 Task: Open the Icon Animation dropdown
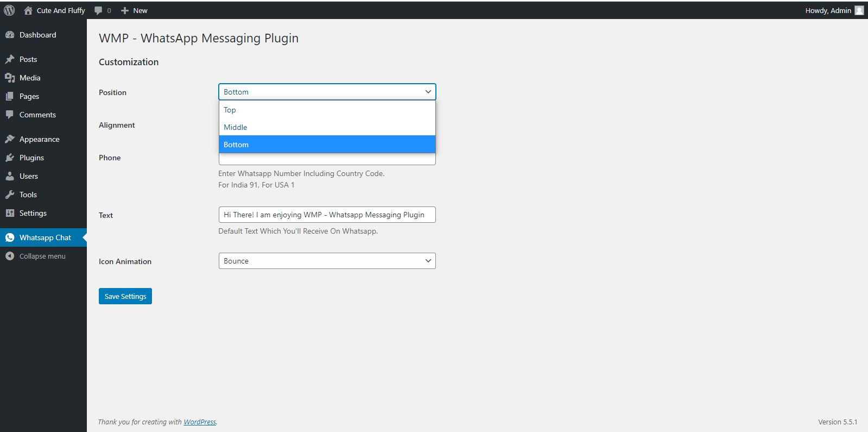pos(327,261)
